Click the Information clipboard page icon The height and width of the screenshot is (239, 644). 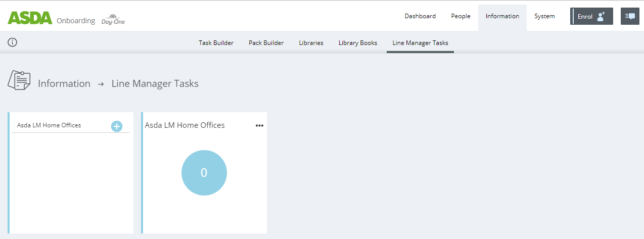tap(19, 81)
